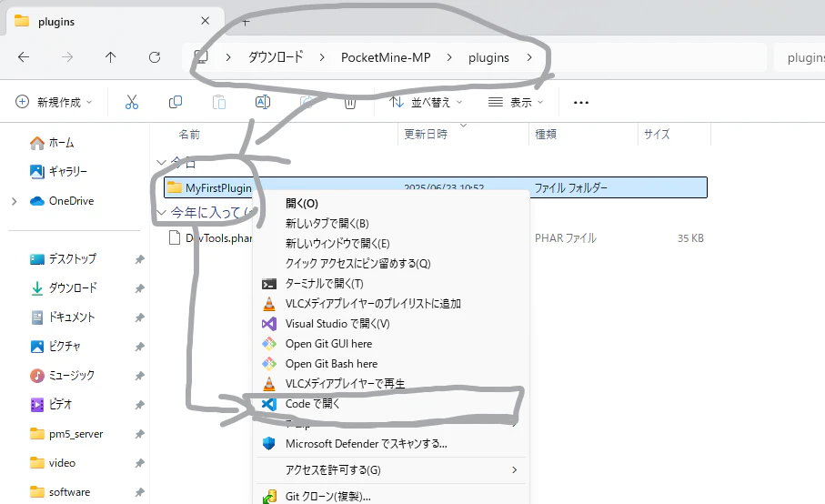Click the Rename icon in toolbar

pos(263,102)
